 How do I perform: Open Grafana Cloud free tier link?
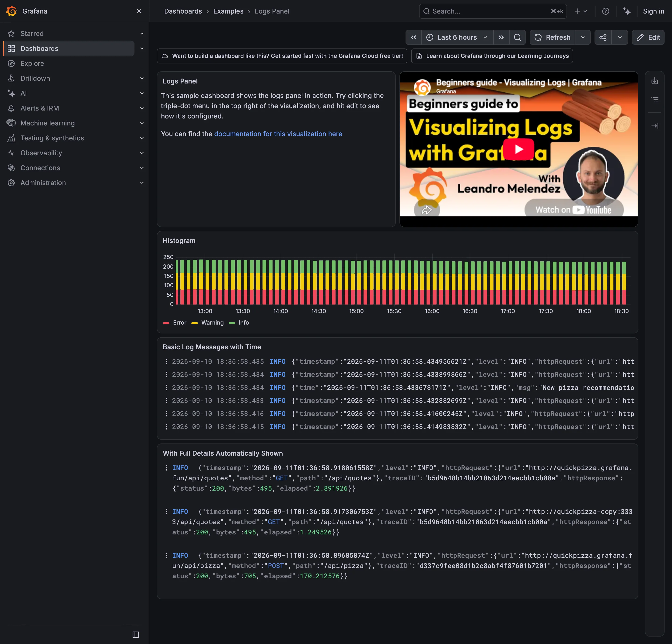pyautogui.click(x=282, y=56)
